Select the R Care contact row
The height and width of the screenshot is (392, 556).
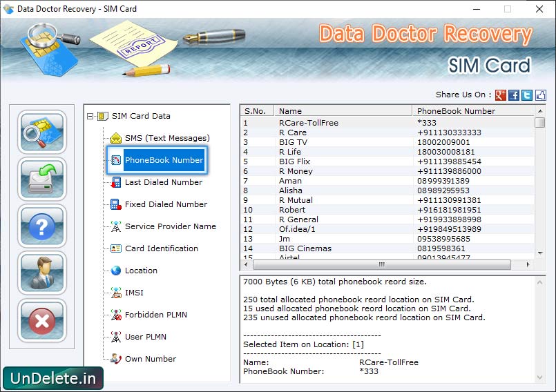387,133
